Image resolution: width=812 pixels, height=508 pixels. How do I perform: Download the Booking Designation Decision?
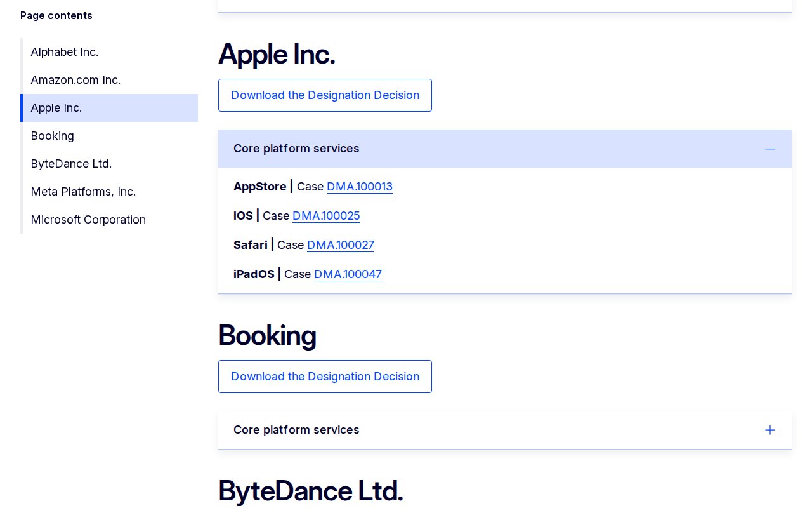tap(325, 377)
